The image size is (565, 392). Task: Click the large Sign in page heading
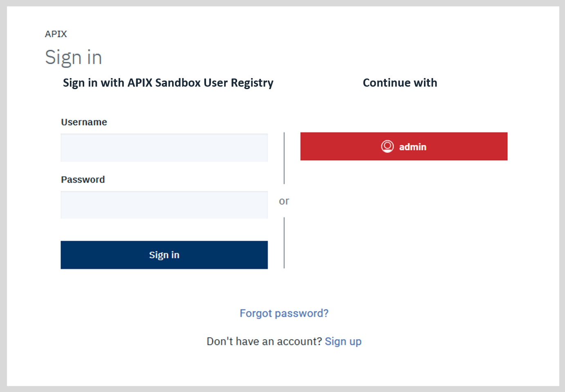pos(74,58)
